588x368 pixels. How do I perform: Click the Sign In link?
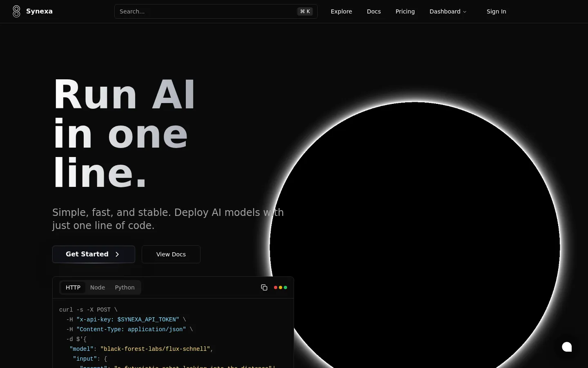[496, 11]
